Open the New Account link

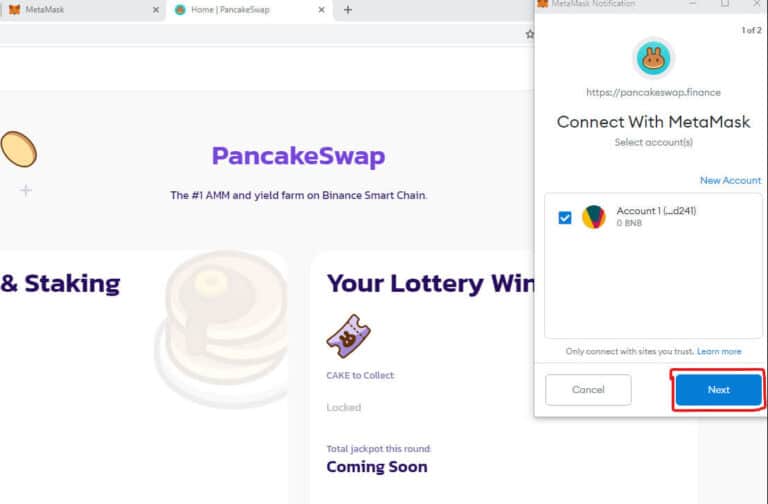click(730, 180)
